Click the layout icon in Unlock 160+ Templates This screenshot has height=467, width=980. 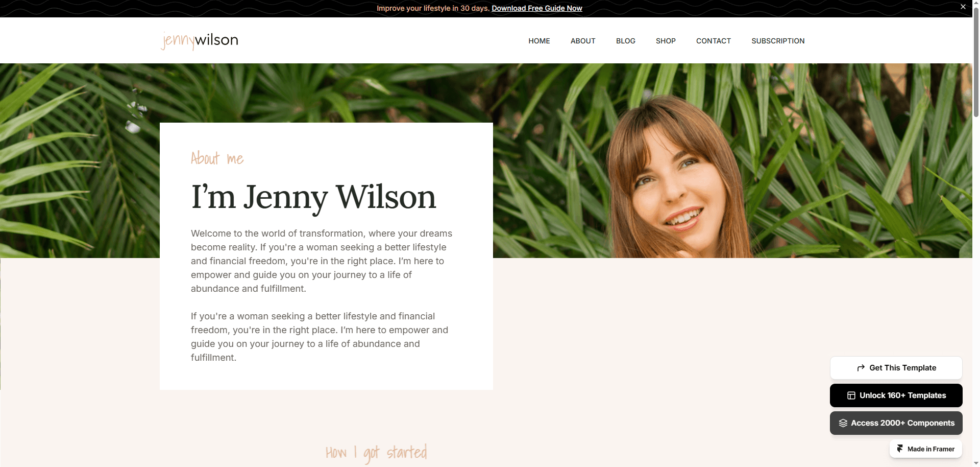click(851, 395)
